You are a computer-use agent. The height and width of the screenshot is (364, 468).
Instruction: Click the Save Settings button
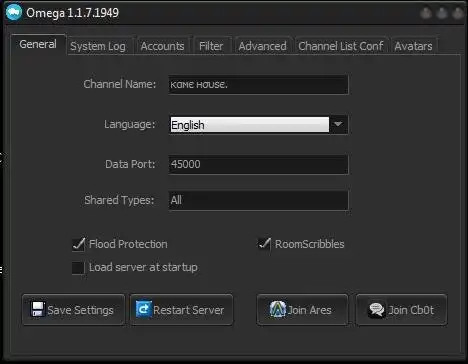pyautogui.click(x=73, y=310)
